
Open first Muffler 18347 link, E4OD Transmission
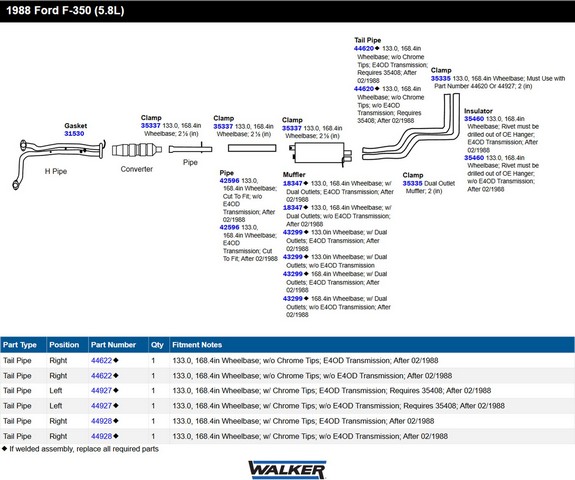click(x=292, y=183)
